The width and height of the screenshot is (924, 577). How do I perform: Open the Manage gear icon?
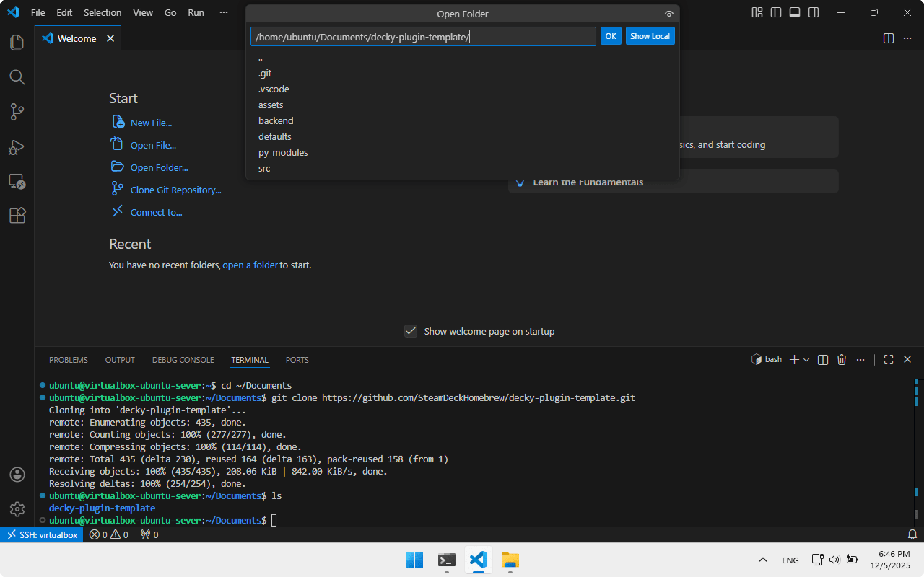tap(17, 509)
